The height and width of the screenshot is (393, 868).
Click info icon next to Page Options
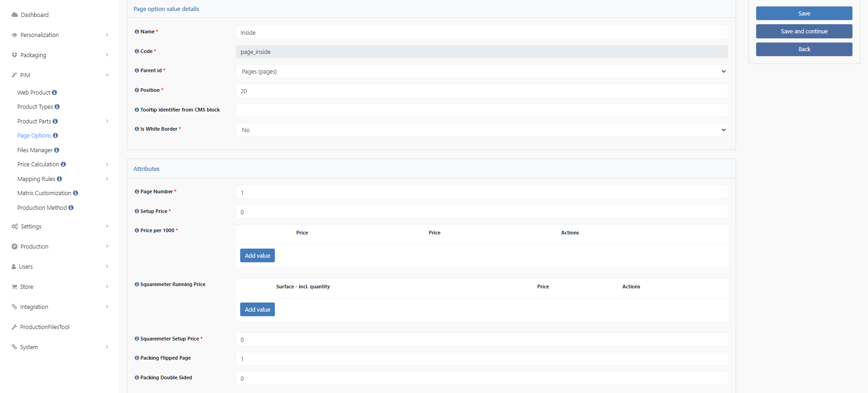coord(56,135)
